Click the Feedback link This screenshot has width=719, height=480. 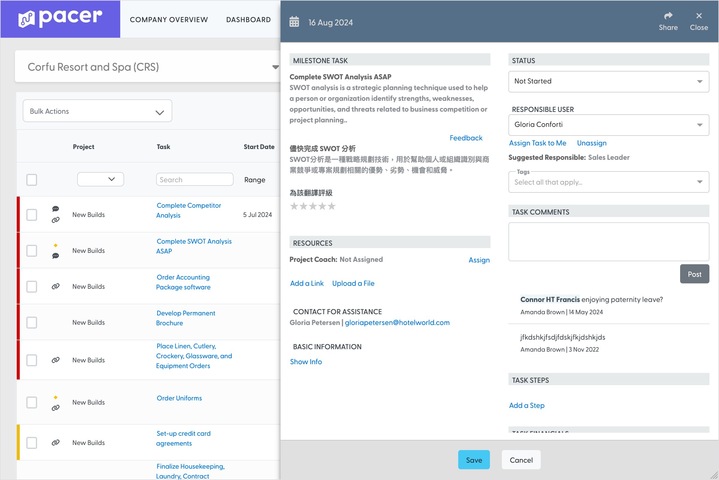(466, 138)
